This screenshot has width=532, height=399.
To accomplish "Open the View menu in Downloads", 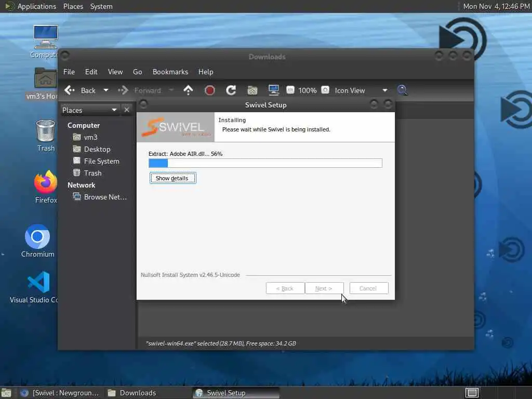I will click(x=115, y=72).
